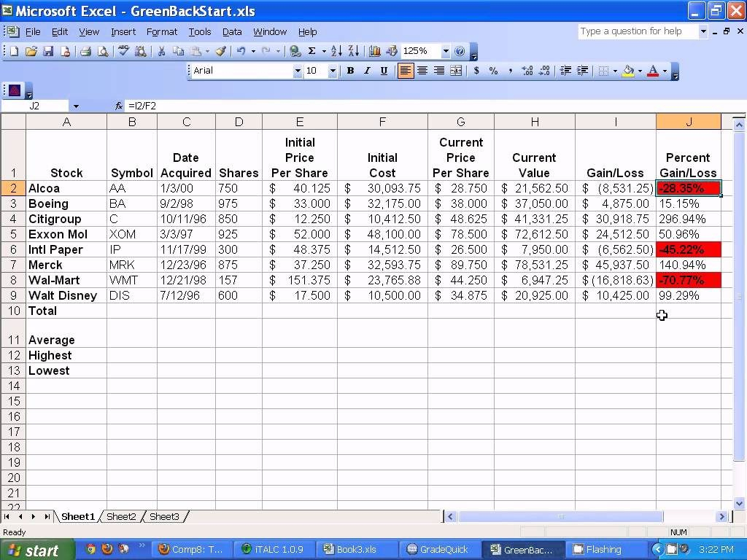Apply the Percent style
This screenshot has width=747, height=560.
494,71
